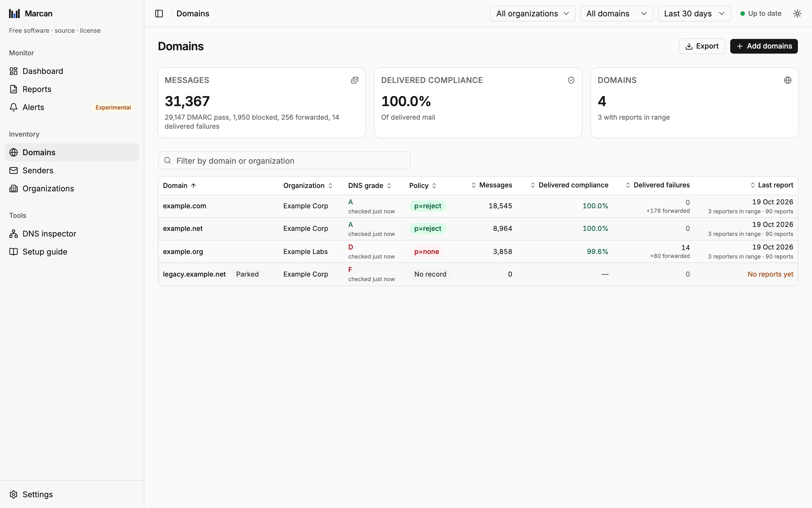Screen dimensions: 812x508
Task: Sort by DNS grade column arrows
Action: click(x=389, y=185)
